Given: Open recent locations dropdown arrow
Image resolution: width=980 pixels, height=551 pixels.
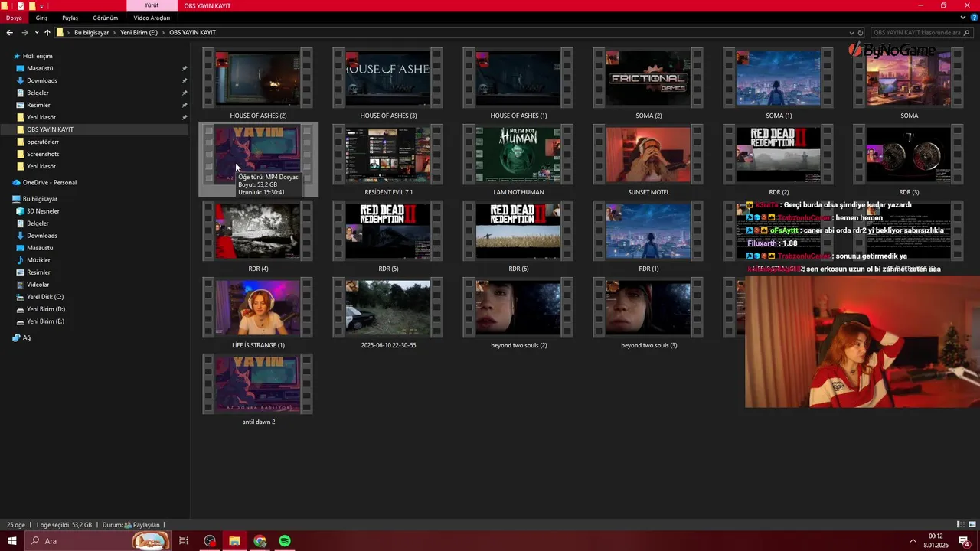Looking at the screenshot, I should (36, 33).
